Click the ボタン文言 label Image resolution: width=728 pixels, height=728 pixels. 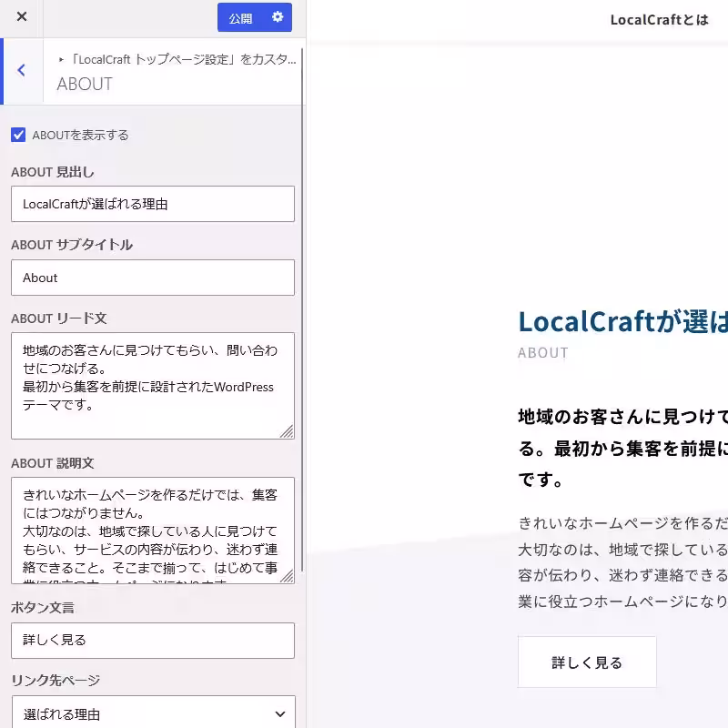(43, 608)
